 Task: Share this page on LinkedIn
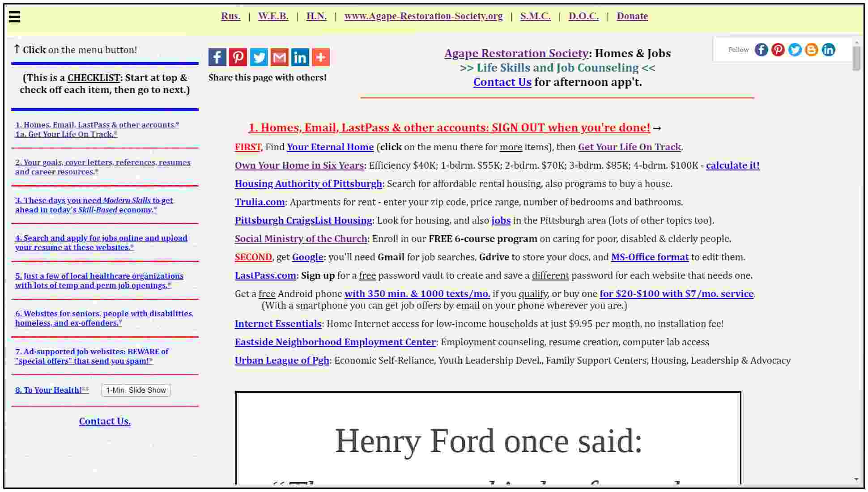300,57
